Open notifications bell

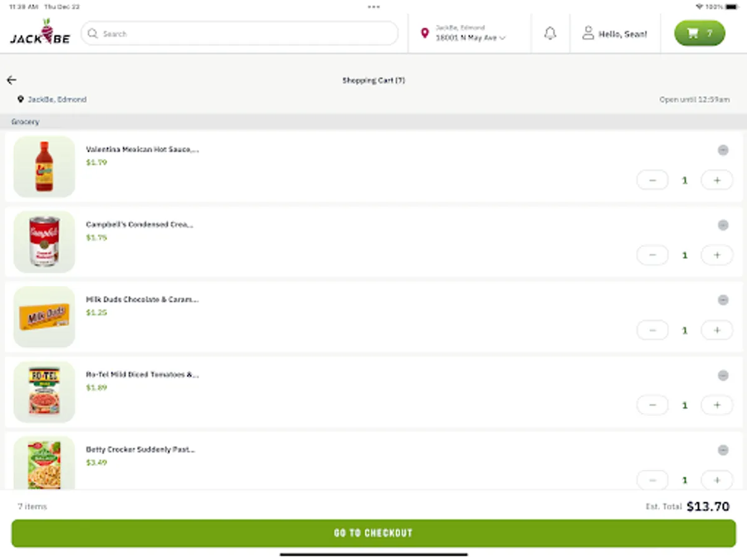point(550,34)
